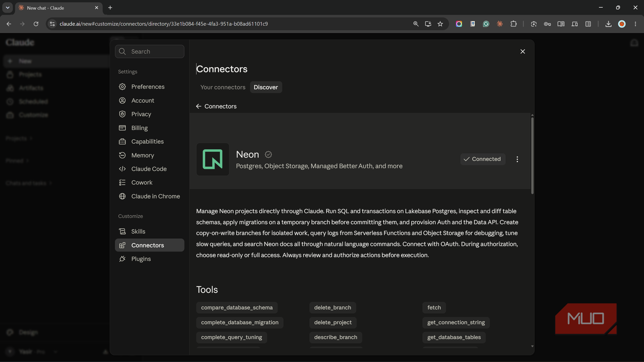
Task: Click the Grammarly extension icon
Action: 486,24
